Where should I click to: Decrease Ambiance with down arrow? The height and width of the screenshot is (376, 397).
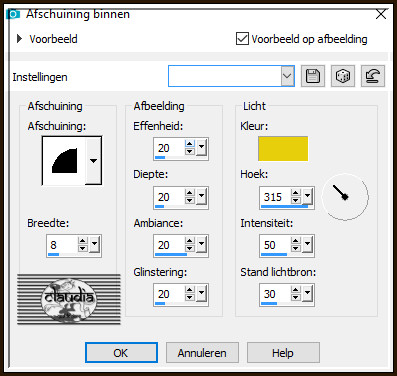tap(190, 249)
